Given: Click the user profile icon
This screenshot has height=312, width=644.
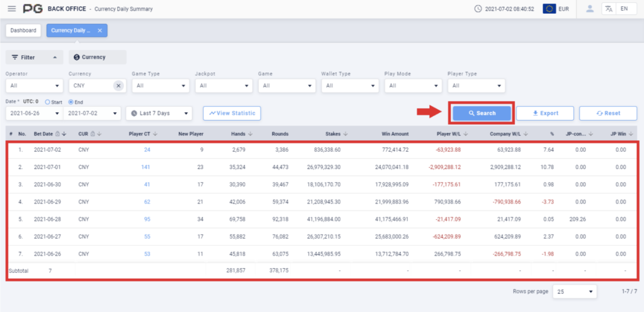Looking at the screenshot, I should click(x=589, y=9).
